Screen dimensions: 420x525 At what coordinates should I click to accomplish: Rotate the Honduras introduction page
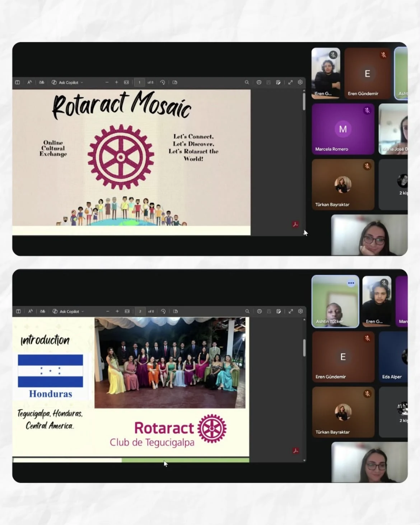[x=163, y=311]
